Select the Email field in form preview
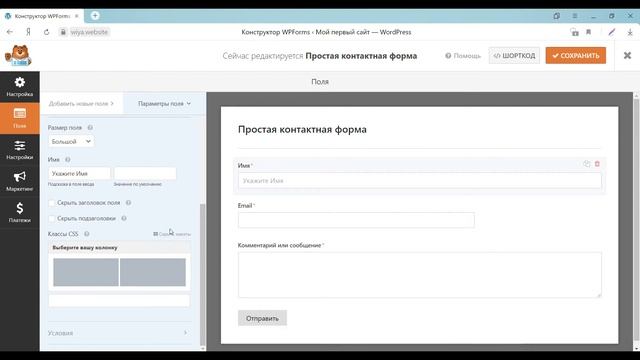The height and width of the screenshot is (360, 640). 356,220
